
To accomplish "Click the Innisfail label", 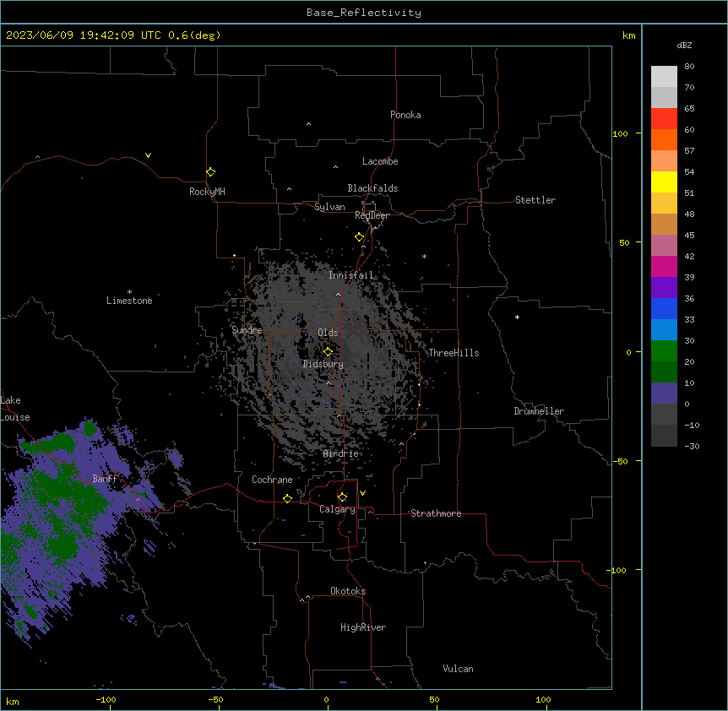I will 350,275.
